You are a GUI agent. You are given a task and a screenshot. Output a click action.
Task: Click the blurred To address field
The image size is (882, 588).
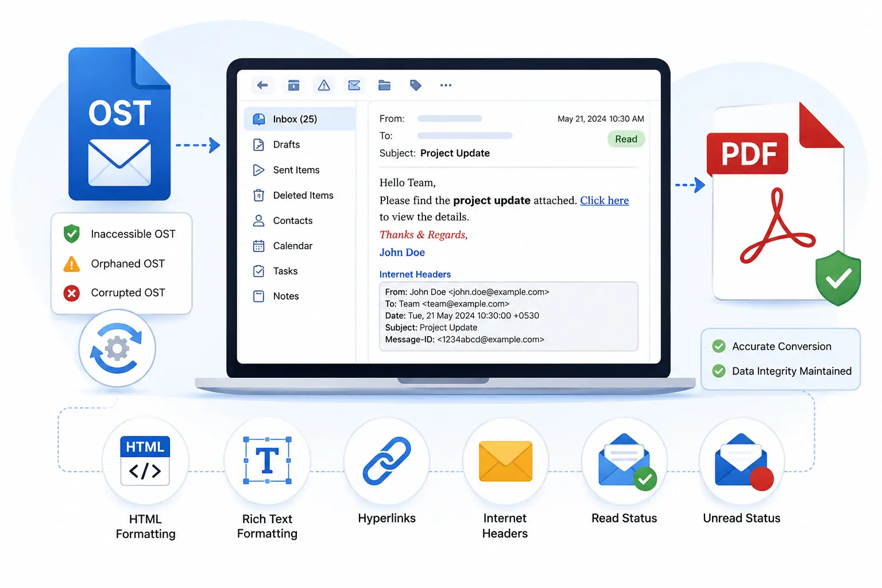click(465, 136)
